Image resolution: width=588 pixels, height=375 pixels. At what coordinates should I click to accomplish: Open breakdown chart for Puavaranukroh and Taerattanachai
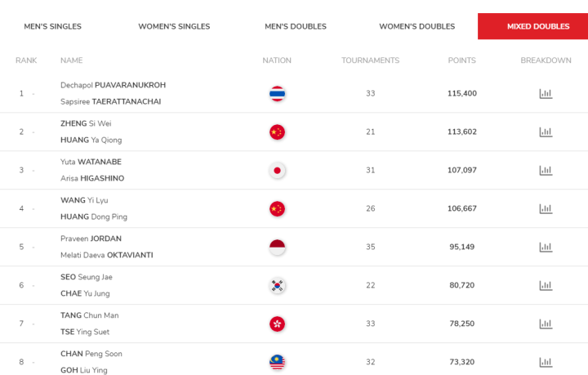tap(546, 94)
